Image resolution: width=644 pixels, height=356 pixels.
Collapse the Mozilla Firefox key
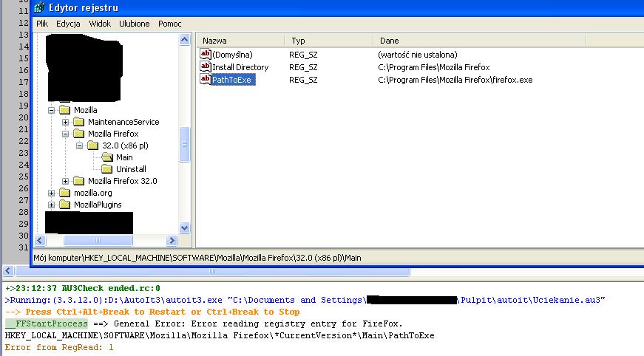click(65, 134)
